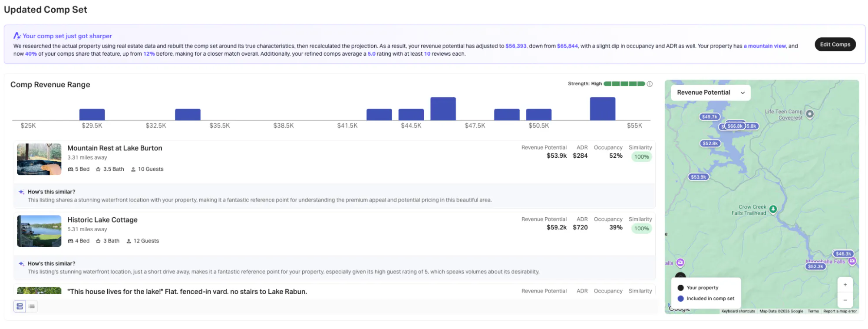868x329 pixels.
Task: Click the 52% occupancy value
Action: [x=616, y=156]
